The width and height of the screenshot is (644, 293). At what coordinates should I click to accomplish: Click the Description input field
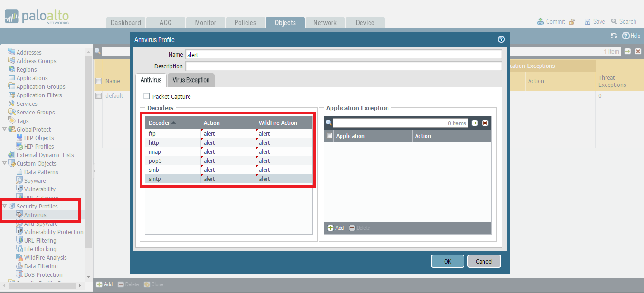coord(343,66)
